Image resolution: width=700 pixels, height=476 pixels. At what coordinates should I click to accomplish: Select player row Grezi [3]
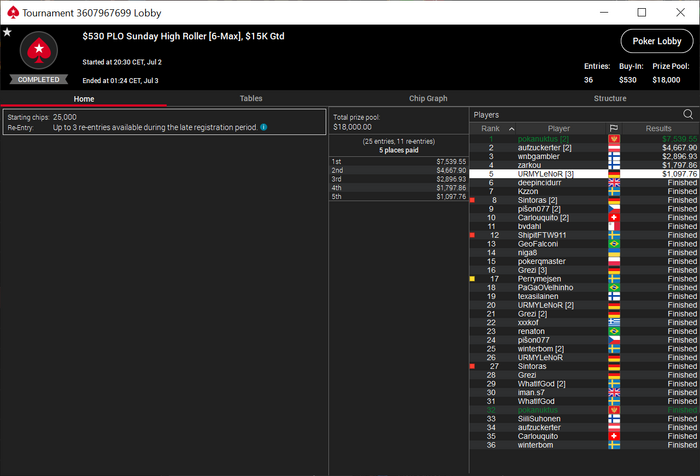tap(584, 270)
